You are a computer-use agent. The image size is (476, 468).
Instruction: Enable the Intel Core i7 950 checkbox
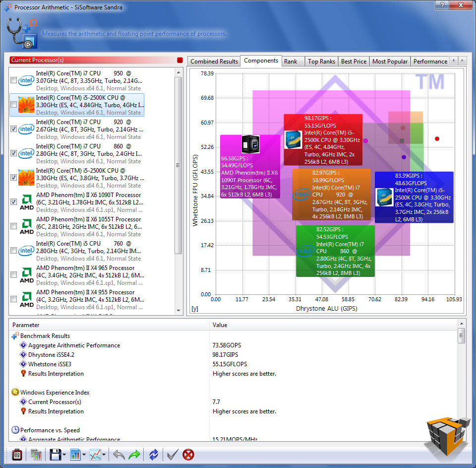[14, 80]
